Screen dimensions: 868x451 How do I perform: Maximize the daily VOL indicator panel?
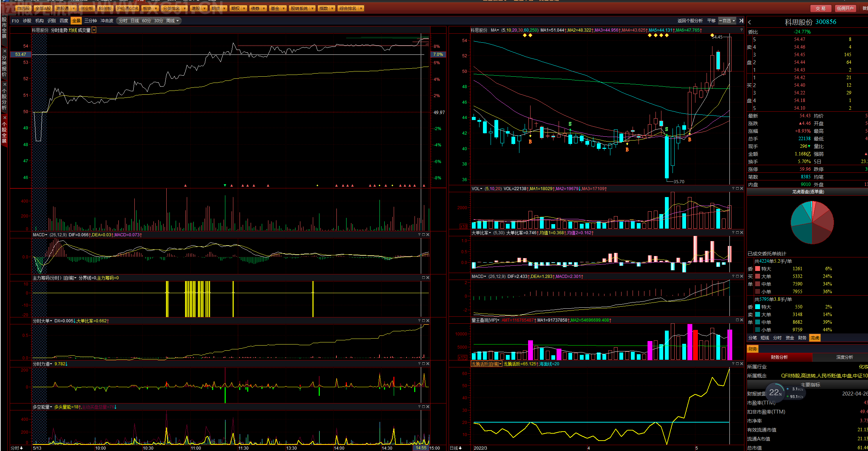tap(737, 189)
